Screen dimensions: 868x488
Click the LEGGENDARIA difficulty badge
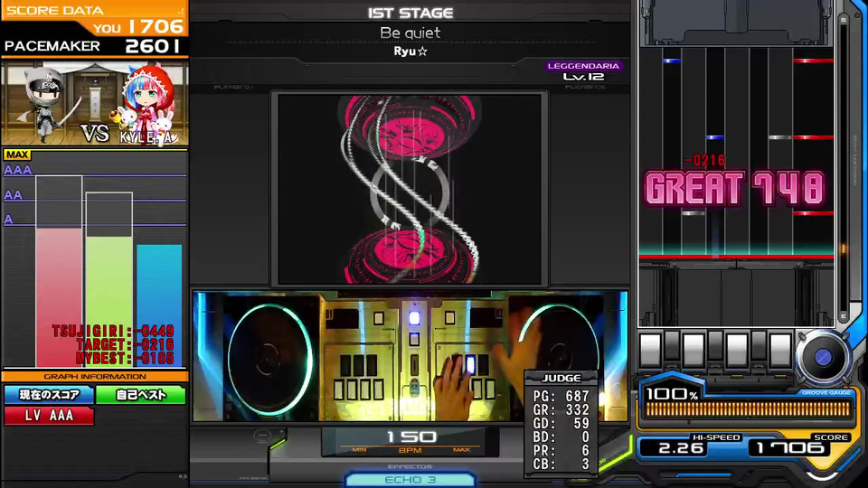[x=583, y=66]
